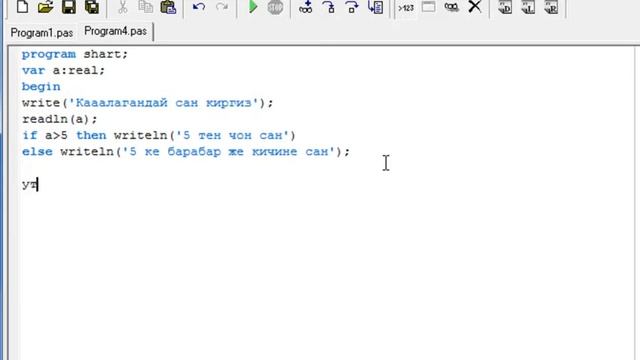Viewport: 640px width, 360px height.
Task: Stop program with STOP icon
Action: point(275,7)
